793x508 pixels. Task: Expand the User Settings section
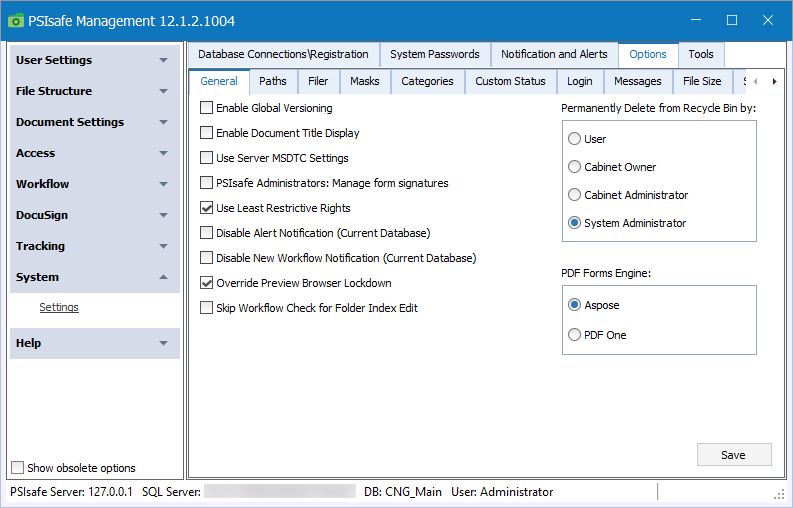(95, 60)
